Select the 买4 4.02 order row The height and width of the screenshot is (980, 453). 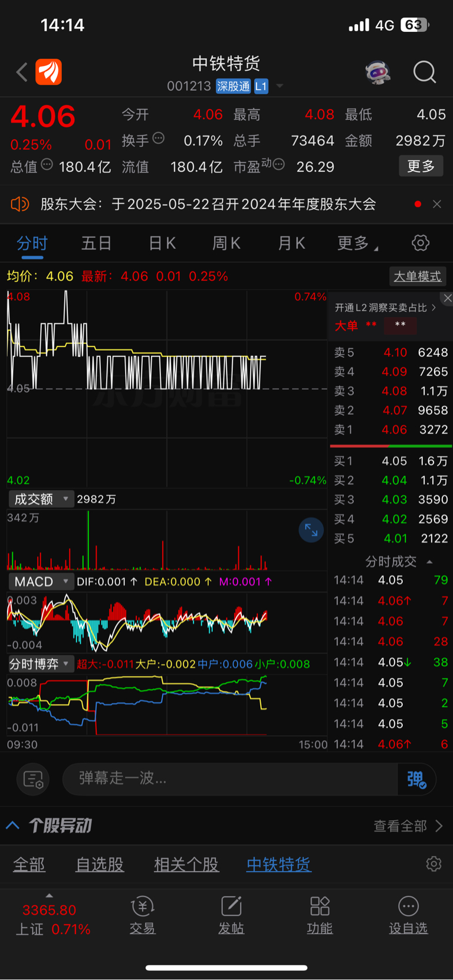pos(391,519)
